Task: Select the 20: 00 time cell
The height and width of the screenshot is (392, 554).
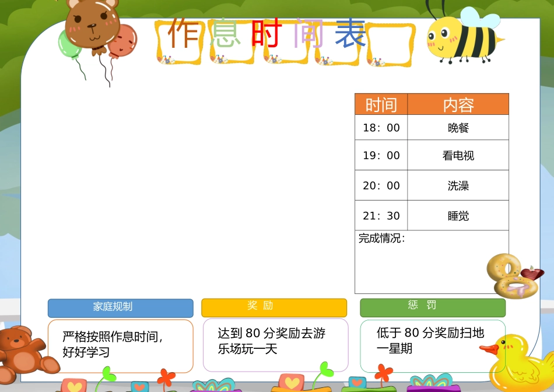Action: [381, 185]
